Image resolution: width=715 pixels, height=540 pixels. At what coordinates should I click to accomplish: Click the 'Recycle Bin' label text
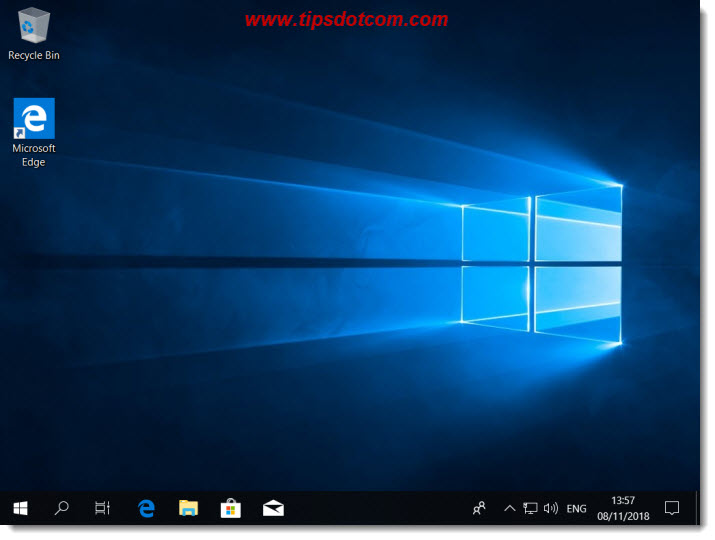coord(34,55)
